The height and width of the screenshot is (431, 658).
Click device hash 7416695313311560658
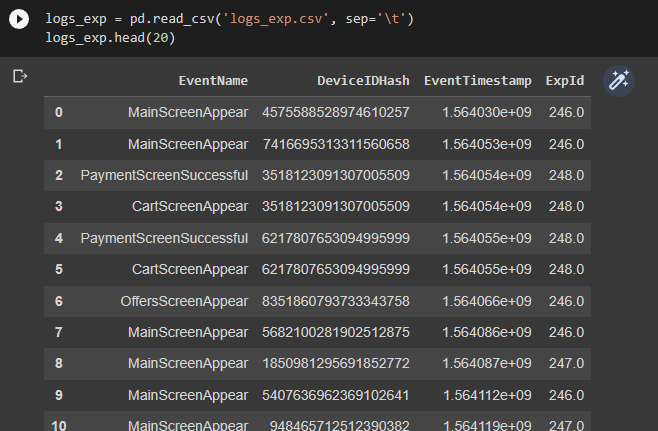336,144
